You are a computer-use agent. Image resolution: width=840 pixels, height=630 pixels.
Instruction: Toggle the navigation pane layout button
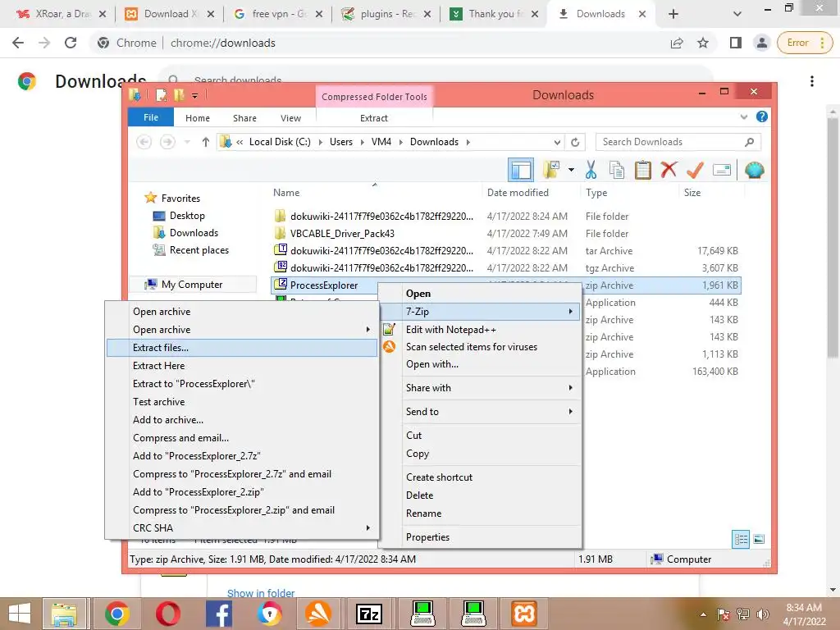[520, 171]
